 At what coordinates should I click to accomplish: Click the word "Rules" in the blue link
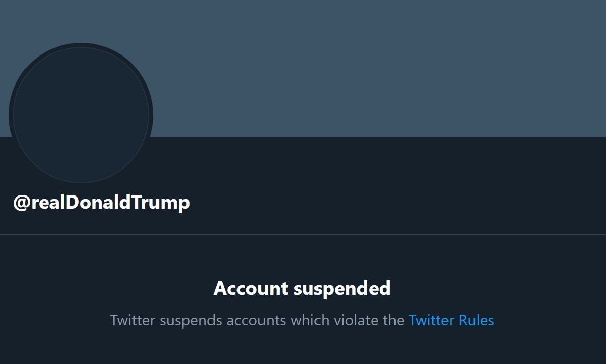coord(476,320)
